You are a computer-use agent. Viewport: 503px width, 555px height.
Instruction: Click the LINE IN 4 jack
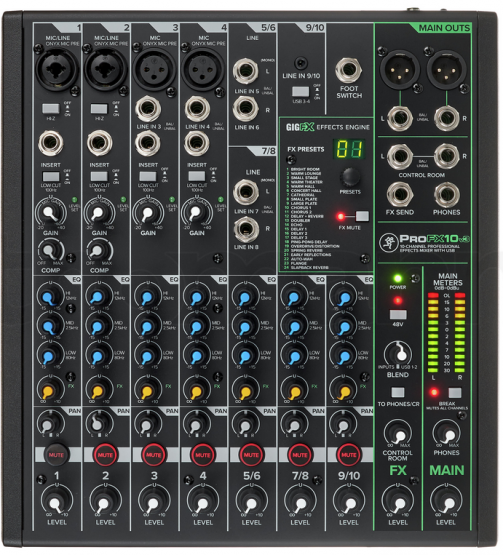click(x=197, y=109)
